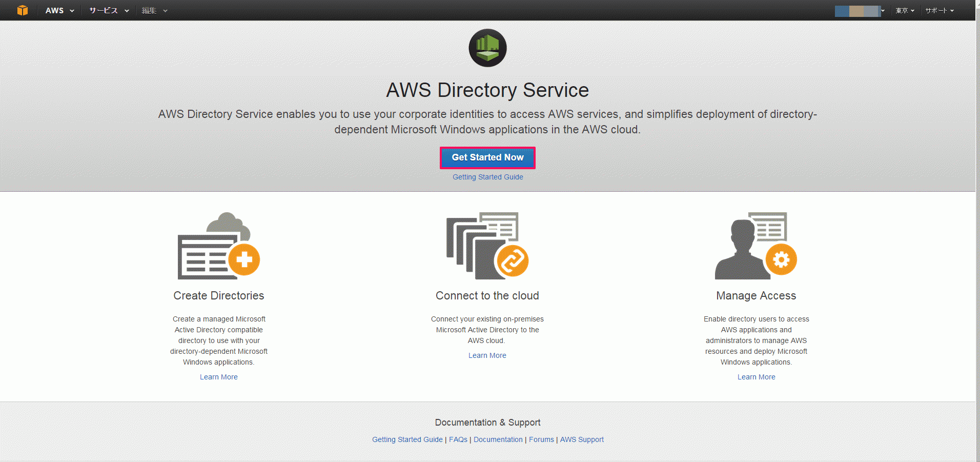Open the サービス services menu
The image size is (980, 462).
pyautogui.click(x=109, y=10)
